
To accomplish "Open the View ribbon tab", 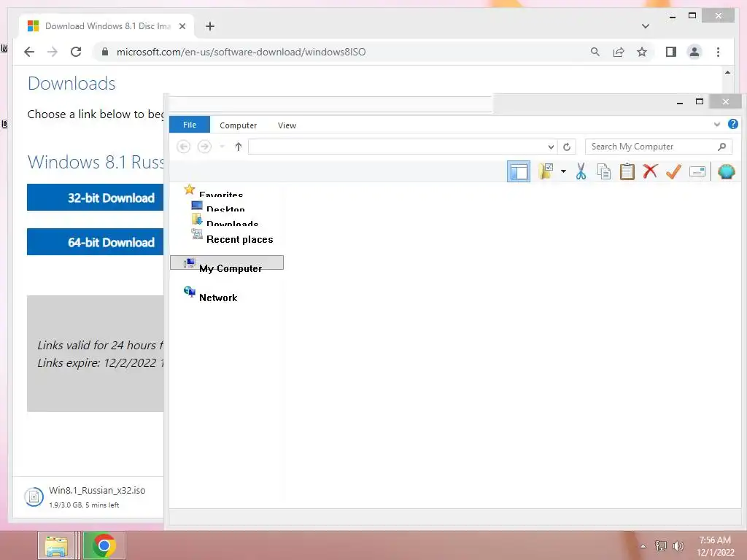I will [x=287, y=125].
